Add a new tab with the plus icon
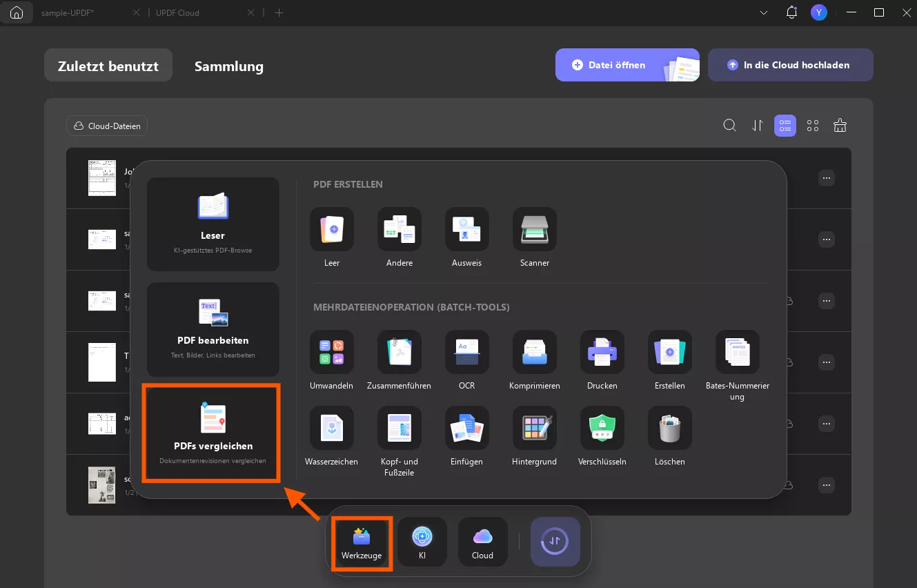Viewport: 917px width, 588px height. [279, 12]
